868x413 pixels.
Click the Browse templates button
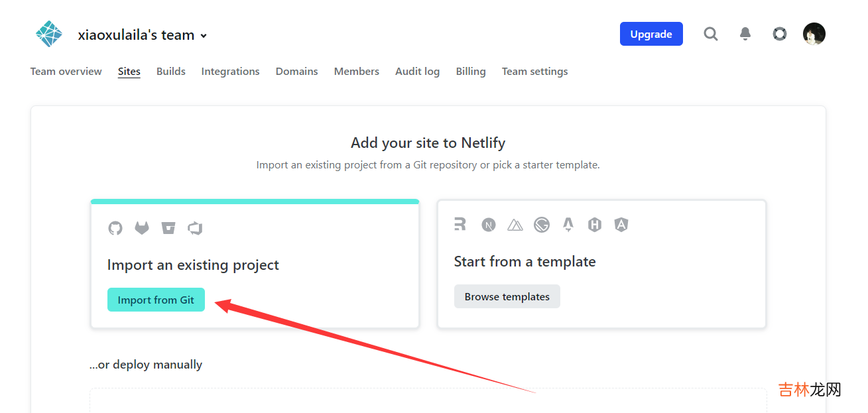point(507,296)
